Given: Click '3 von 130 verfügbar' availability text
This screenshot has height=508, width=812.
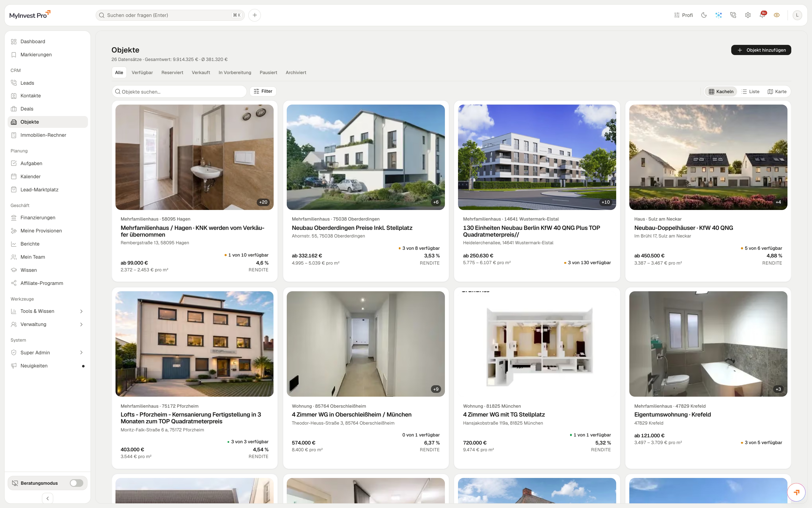Looking at the screenshot, I should point(589,263).
